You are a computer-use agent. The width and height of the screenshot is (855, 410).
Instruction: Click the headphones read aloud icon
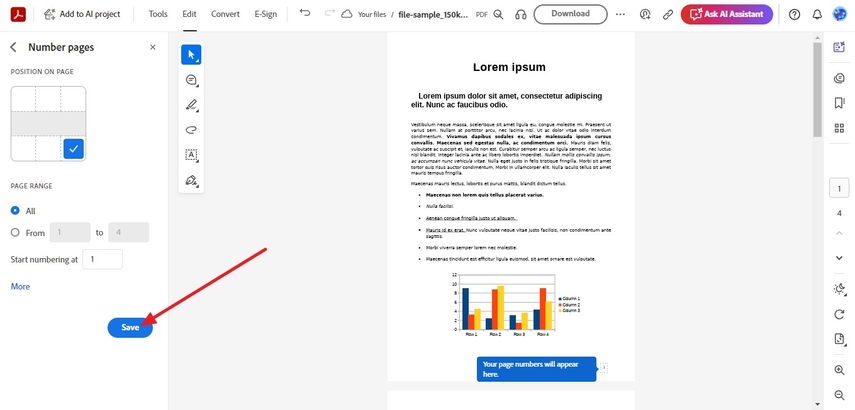pos(521,15)
